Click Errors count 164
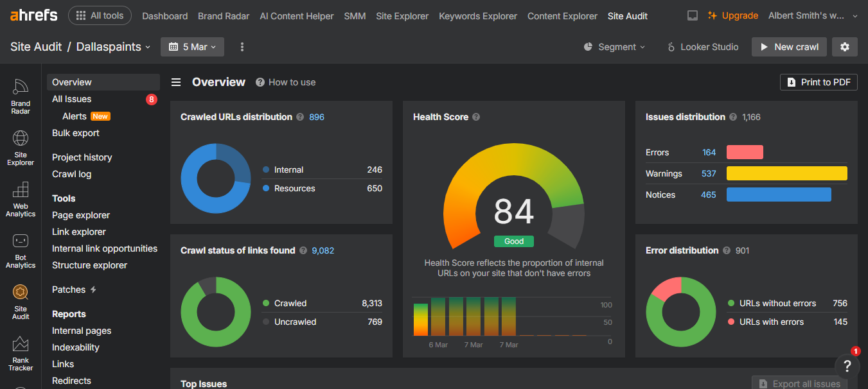Image resolution: width=868 pixels, height=389 pixels. [x=709, y=152]
